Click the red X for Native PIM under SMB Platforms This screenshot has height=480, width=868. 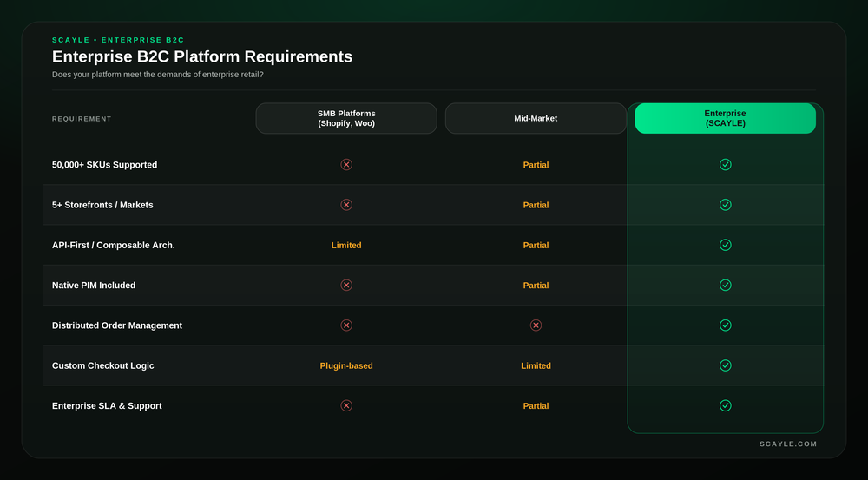click(346, 285)
